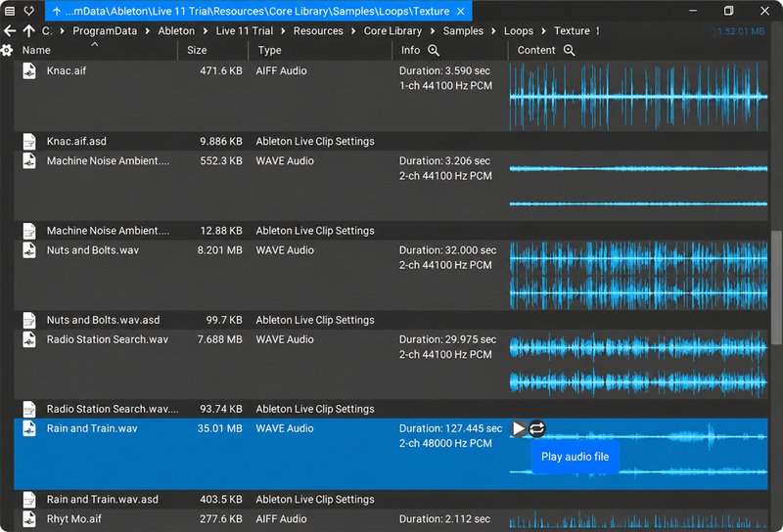Select Radio Station Search.wav file name
The height and width of the screenshot is (532, 783).
click(108, 339)
